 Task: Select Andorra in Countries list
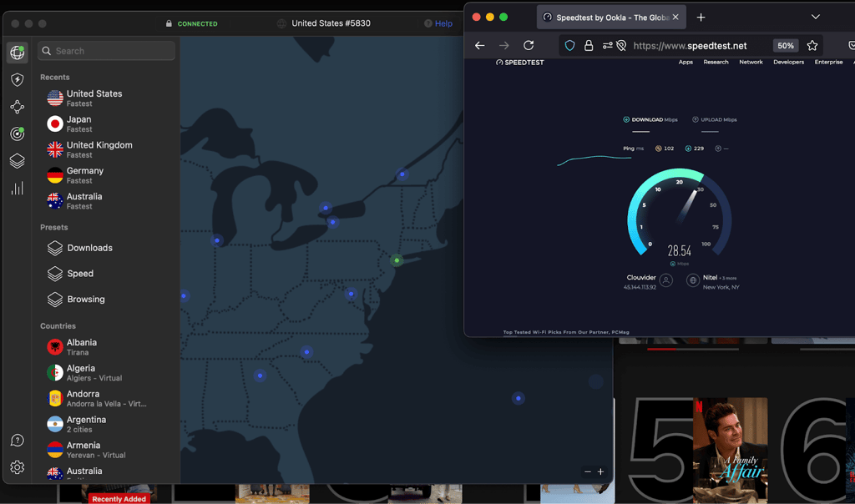[106, 398]
